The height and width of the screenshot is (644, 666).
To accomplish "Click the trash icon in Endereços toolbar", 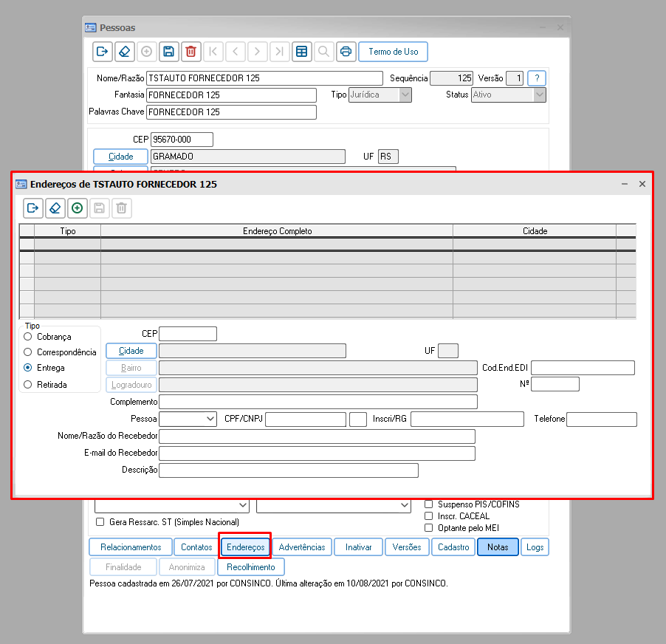I will point(122,208).
